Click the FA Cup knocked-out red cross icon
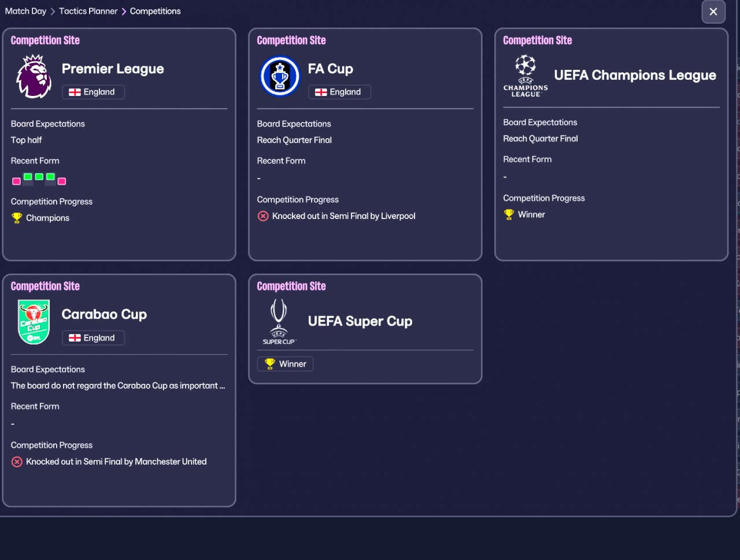 pos(263,216)
